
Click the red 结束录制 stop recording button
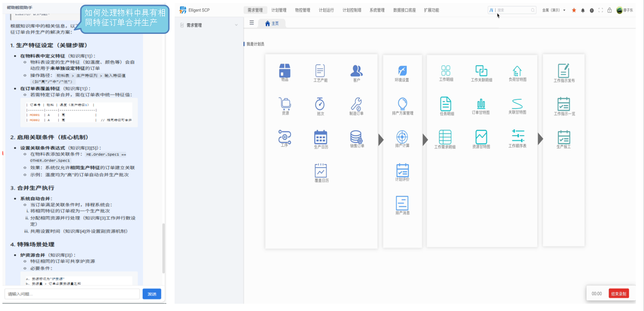click(618, 294)
